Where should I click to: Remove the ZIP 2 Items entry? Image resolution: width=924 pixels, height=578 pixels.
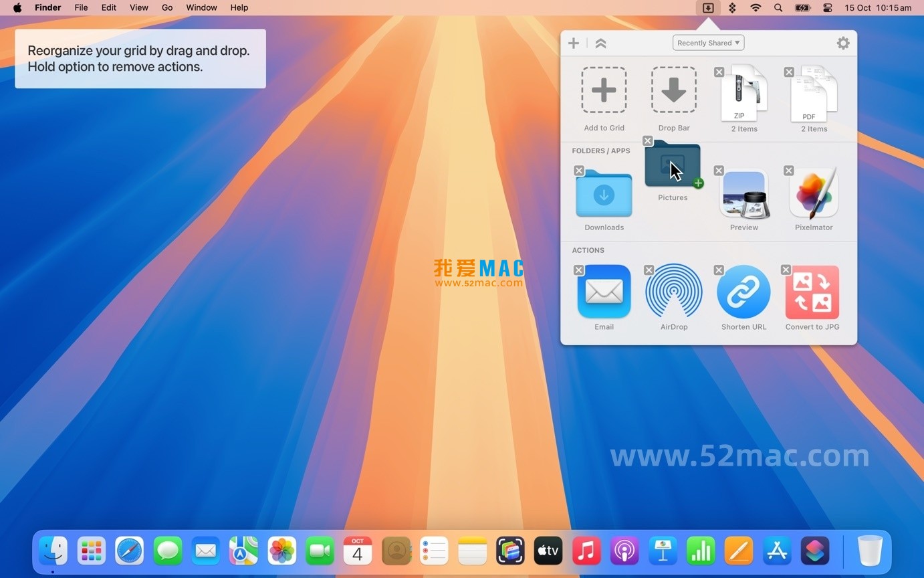pos(719,72)
